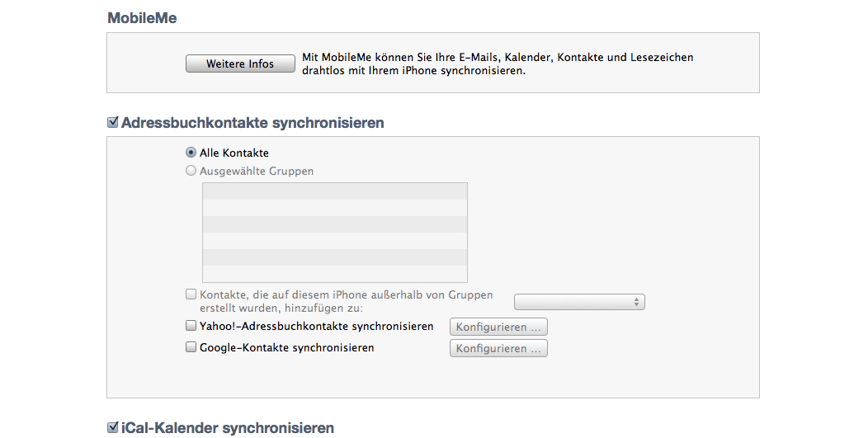Image resolution: width=868 pixels, height=438 pixels.
Task: Click the last row of groups list
Action: point(335,274)
